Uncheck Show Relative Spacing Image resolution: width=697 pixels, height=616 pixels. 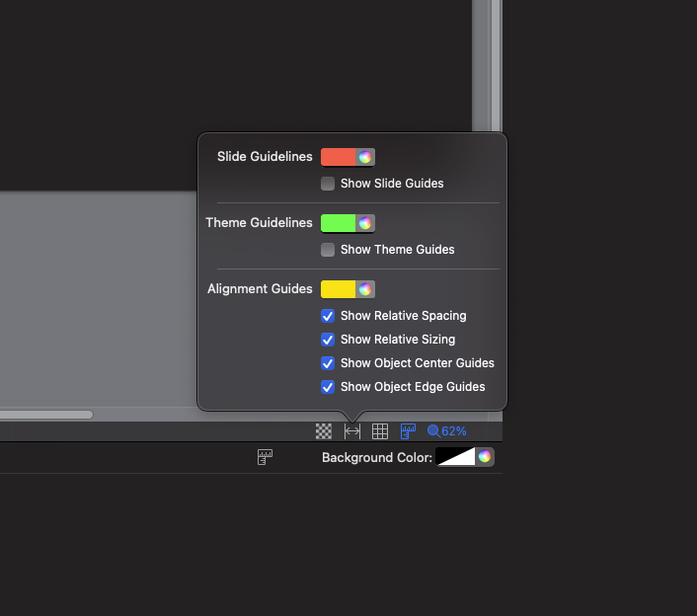tap(328, 316)
